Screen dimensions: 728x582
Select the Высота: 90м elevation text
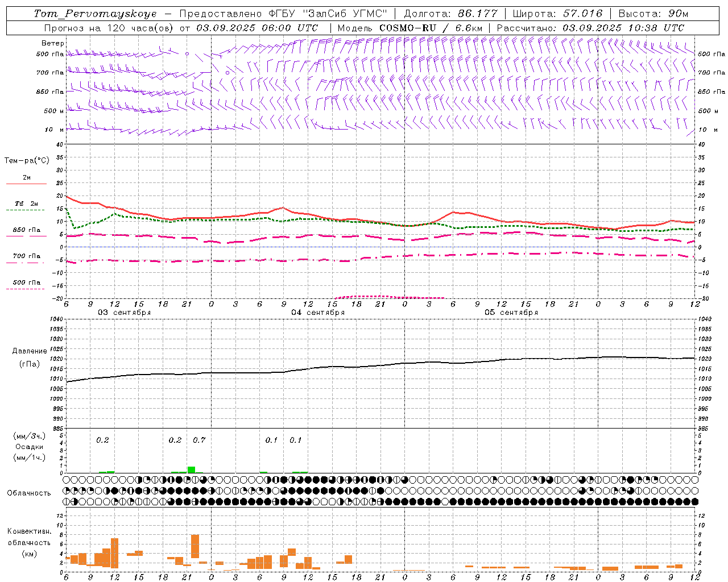click(653, 14)
